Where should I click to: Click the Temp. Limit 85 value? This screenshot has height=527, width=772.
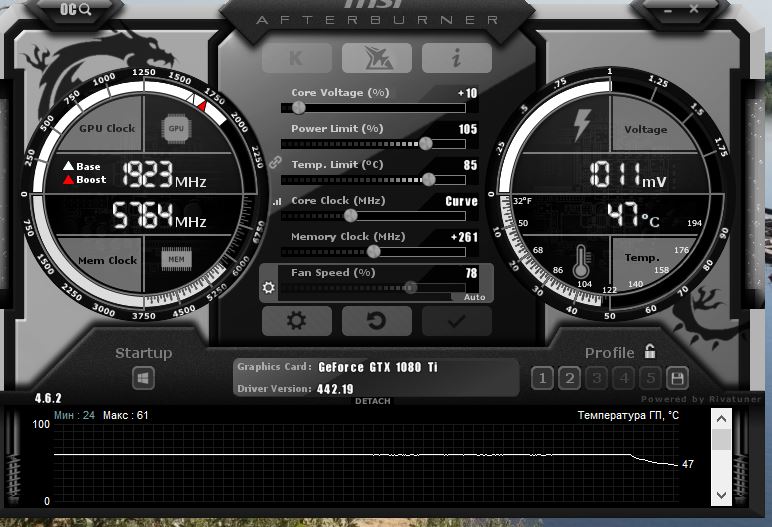coord(470,165)
